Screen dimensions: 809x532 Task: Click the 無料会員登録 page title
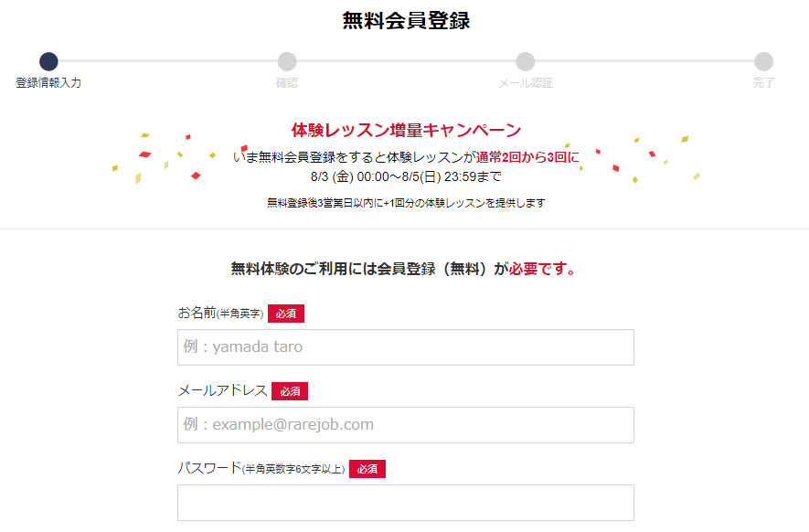pos(406,21)
